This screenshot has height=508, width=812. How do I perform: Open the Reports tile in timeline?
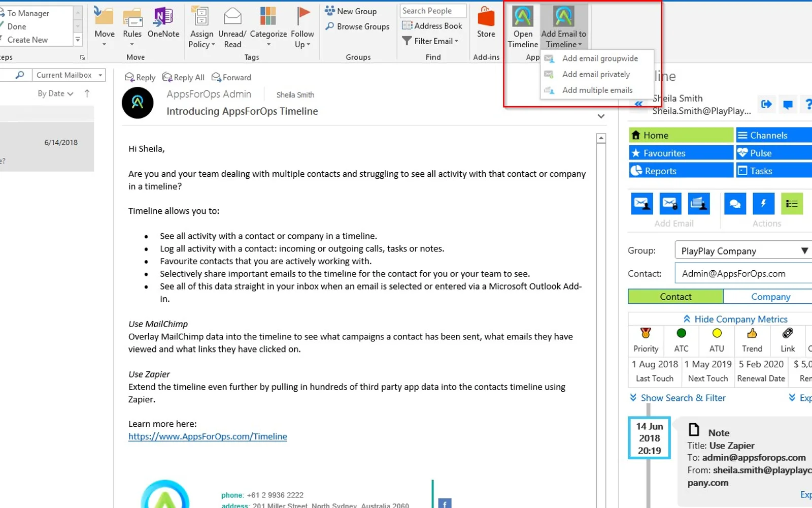[x=681, y=171]
